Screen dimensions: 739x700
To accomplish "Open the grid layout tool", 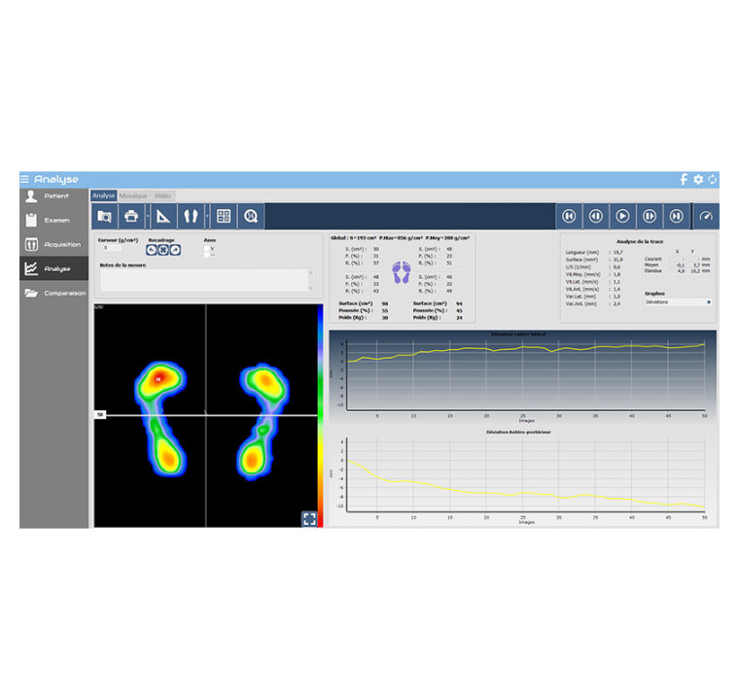I will point(224,216).
